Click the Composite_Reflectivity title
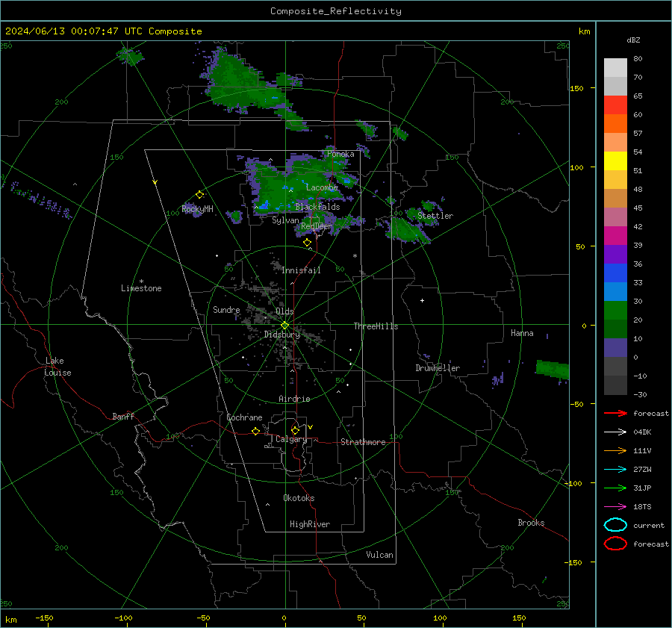 pos(335,11)
